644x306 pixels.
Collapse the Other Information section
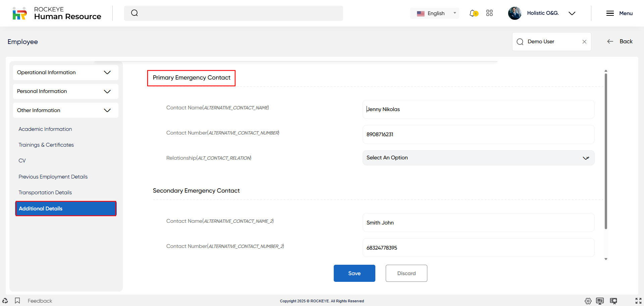click(x=66, y=110)
